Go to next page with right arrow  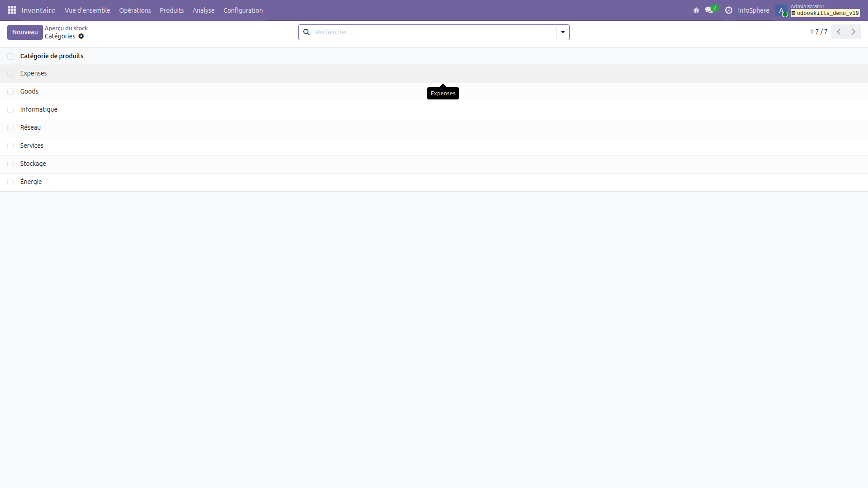tap(854, 32)
